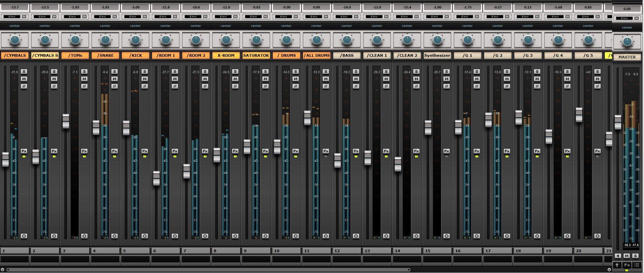Click the volume fader handle on CLEAN 2

(398, 164)
